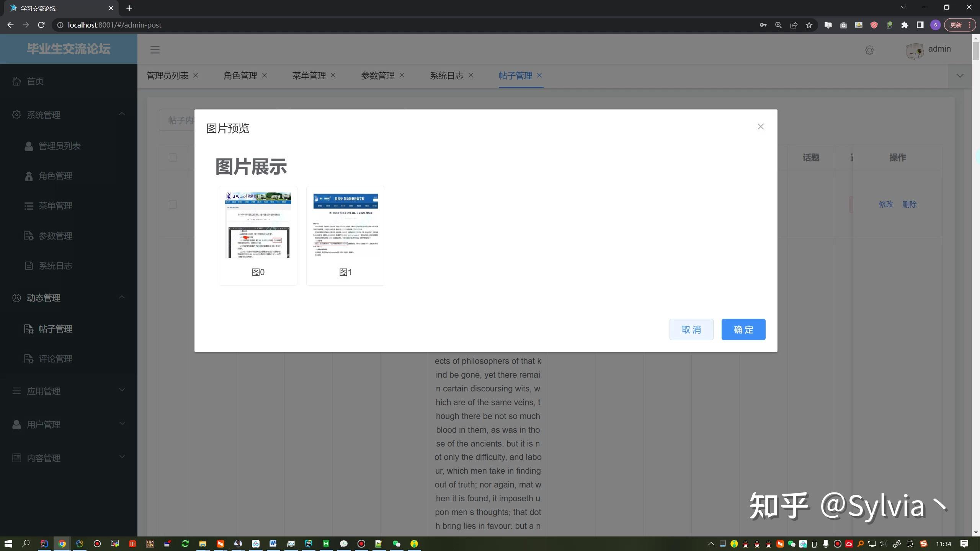
Task: Select the 首页 home icon in sidebar
Action: click(16, 81)
